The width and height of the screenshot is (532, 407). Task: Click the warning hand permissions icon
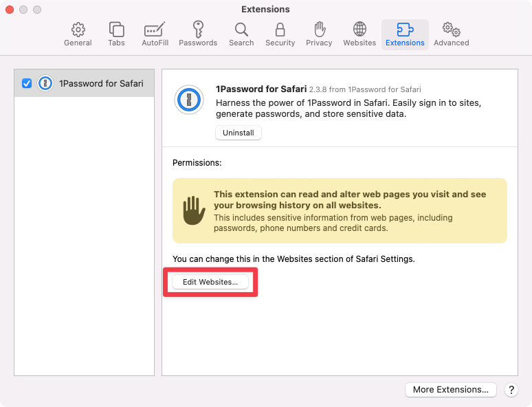point(193,210)
